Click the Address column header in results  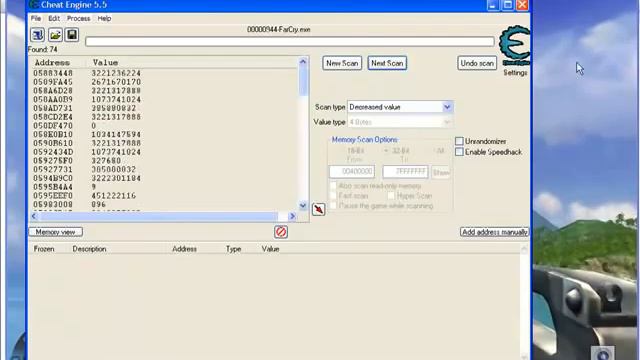(52, 62)
